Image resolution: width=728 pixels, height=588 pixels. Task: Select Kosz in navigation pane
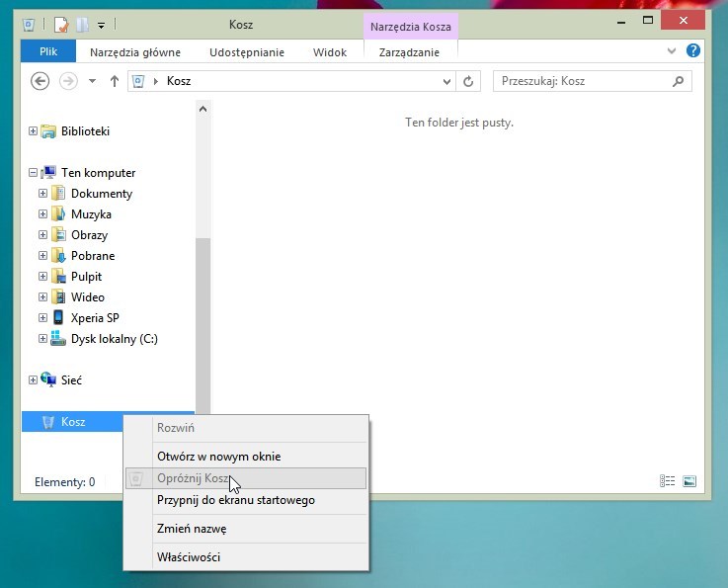click(73, 422)
